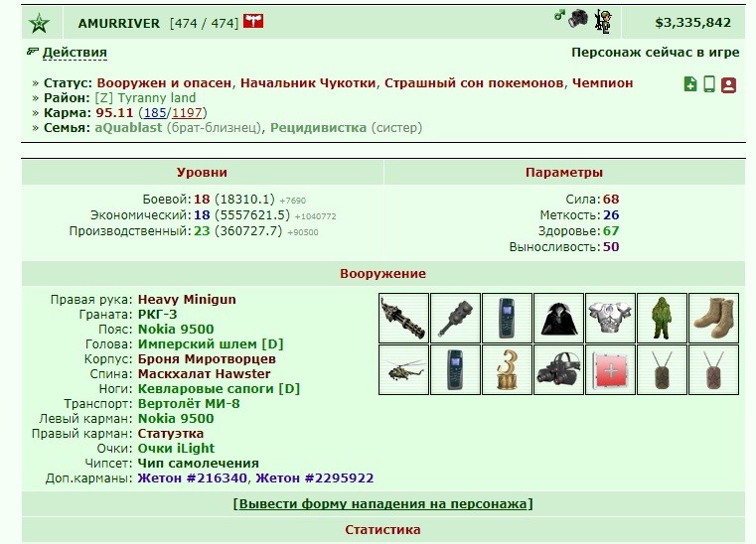Click the red syndicate badge icon
756x544 pixels.
tap(253, 21)
